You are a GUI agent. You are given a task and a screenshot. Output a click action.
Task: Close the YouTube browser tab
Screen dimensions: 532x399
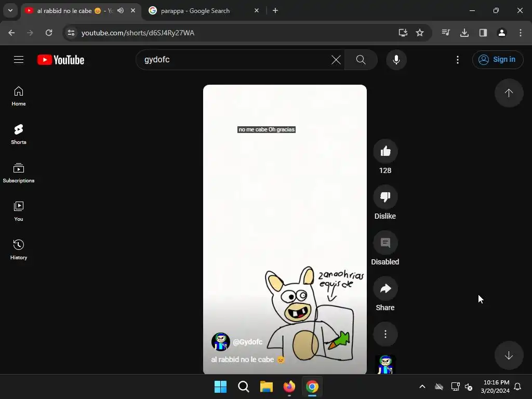tap(133, 10)
